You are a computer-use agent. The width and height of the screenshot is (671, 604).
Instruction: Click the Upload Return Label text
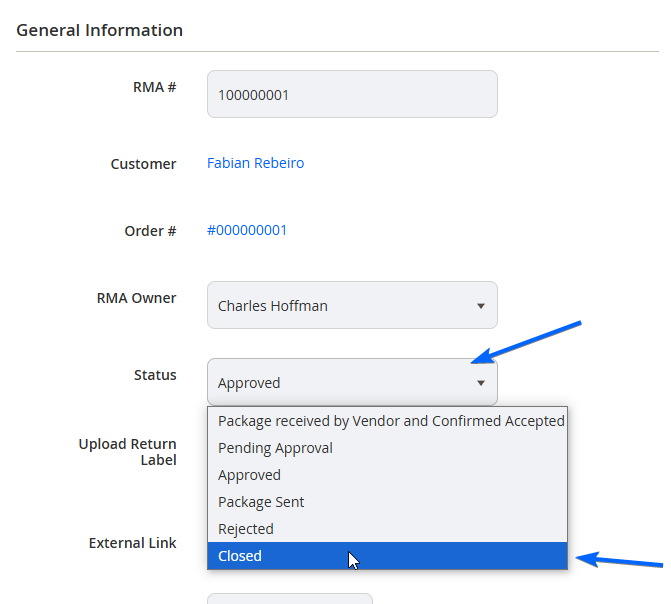128,452
